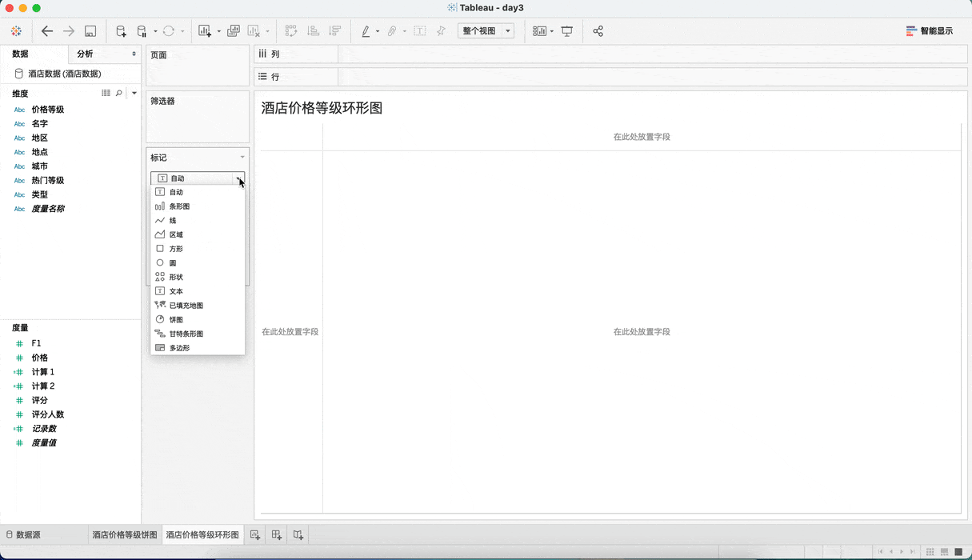972x560 pixels.
Task: Undo with the back arrow
Action: coord(47,31)
